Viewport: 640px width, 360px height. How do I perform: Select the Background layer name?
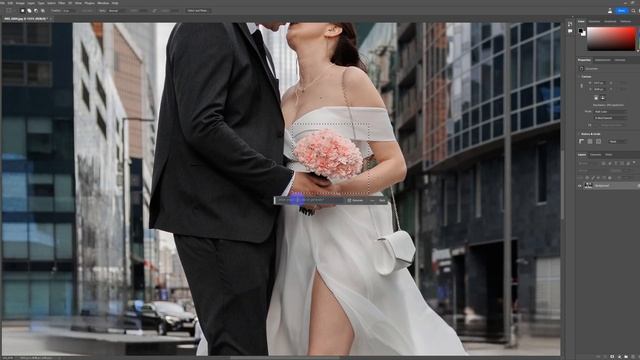[602, 186]
